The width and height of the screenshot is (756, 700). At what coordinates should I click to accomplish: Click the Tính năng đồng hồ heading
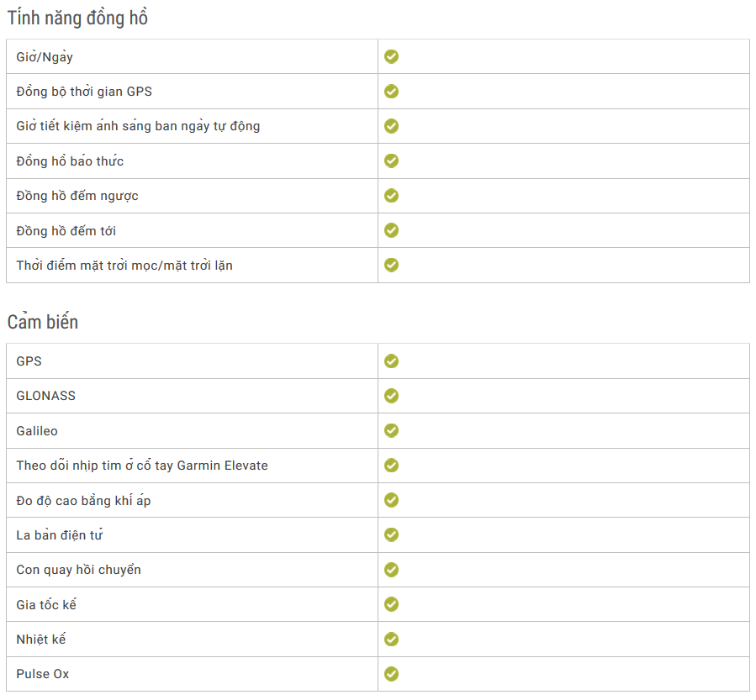point(77,18)
